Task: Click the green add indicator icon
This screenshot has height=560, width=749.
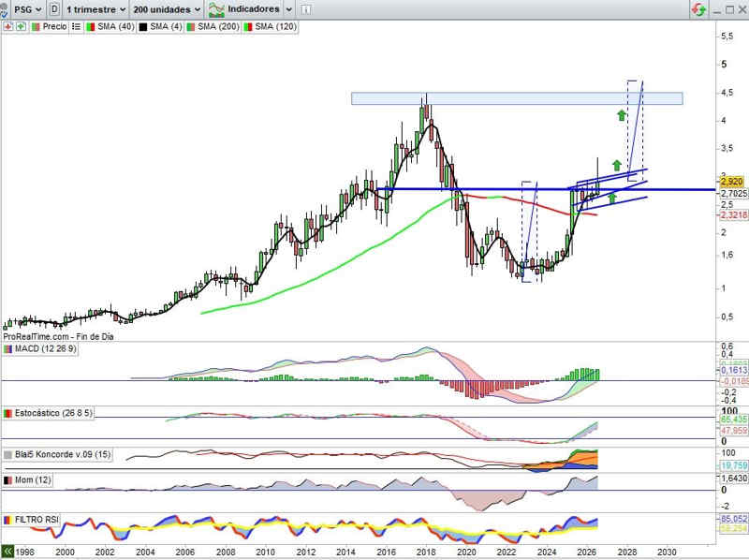Action: (21, 27)
